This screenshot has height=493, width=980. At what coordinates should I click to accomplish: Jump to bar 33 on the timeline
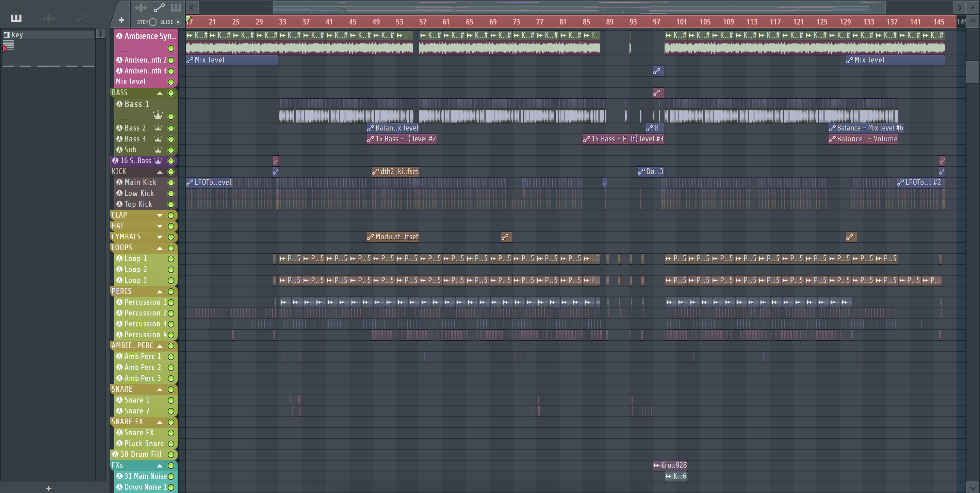(x=282, y=22)
